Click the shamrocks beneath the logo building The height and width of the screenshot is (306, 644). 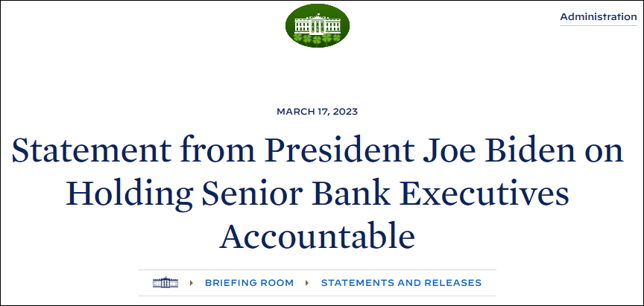(x=317, y=39)
